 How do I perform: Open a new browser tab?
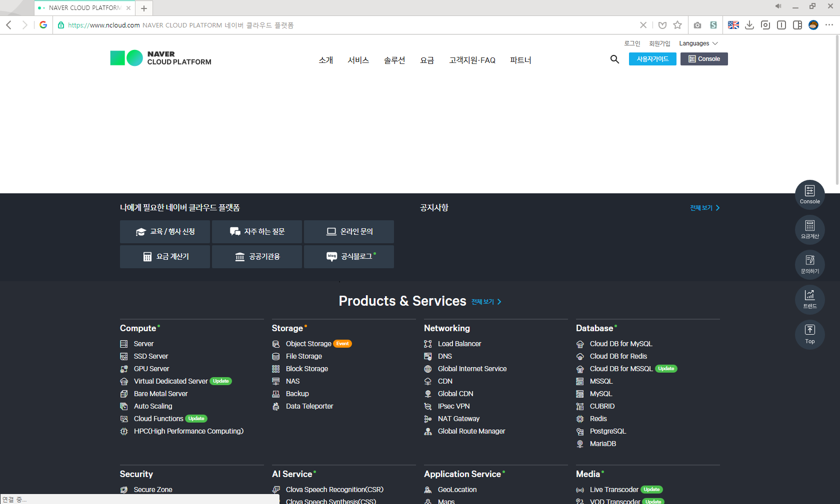[x=144, y=8]
